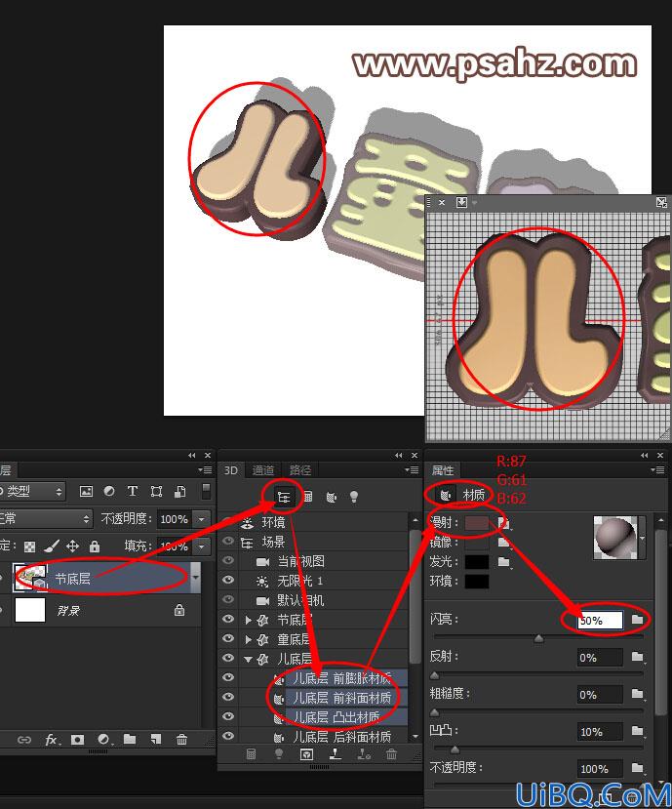The height and width of the screenshot is (809, 672).
Task: Expand the 童底层 mesh in 3D panel
Action: 248,639
